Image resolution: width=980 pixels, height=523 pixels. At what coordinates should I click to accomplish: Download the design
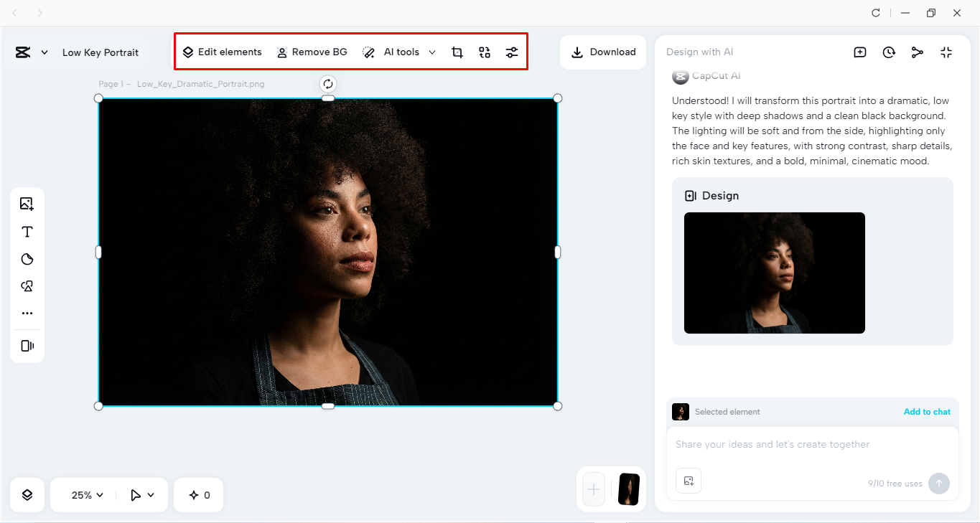pos(603,52)
